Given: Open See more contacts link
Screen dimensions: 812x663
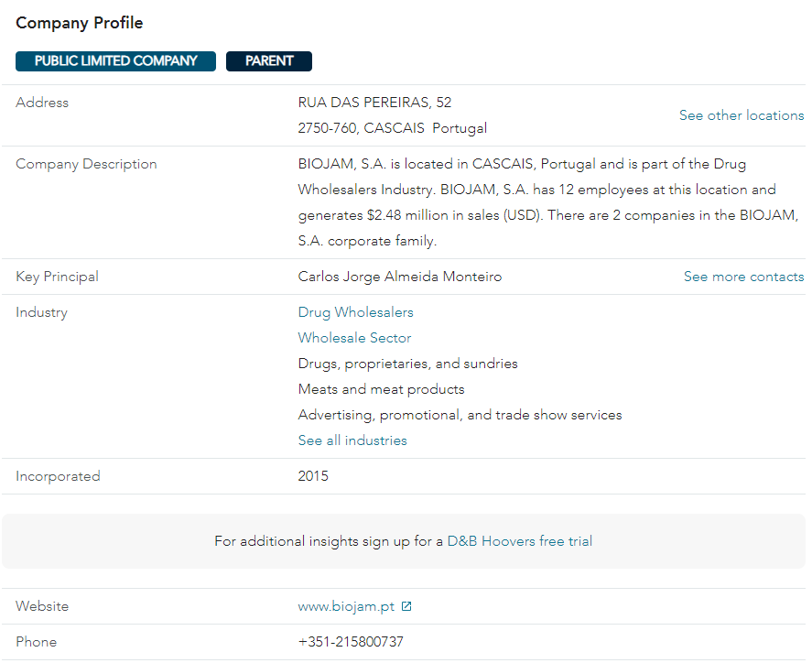Looking at the screenshot, I should click(743, 277).
